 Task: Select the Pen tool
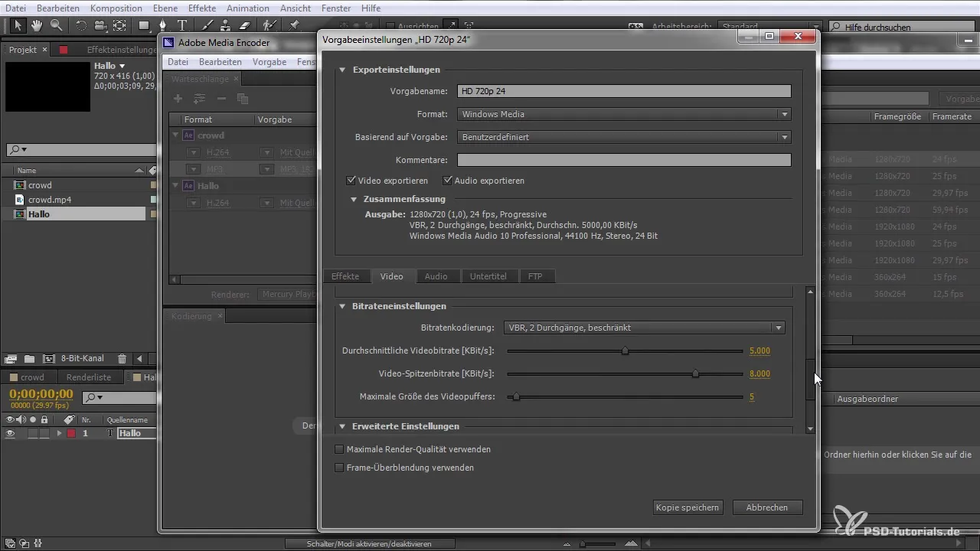coord(163,25)
